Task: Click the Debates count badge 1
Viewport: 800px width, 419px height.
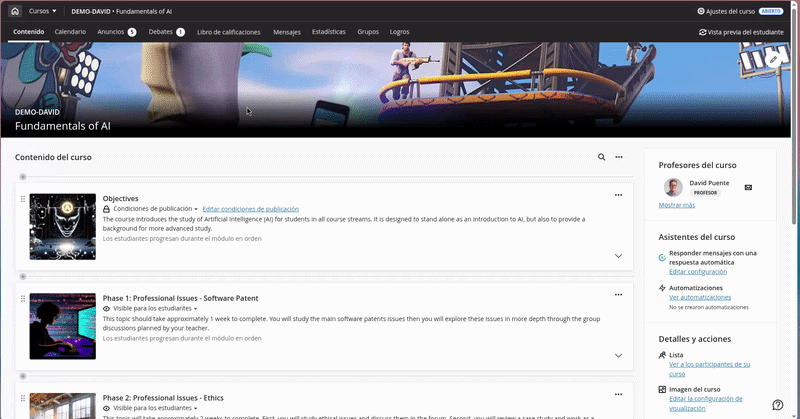Action: coord(181,32)
